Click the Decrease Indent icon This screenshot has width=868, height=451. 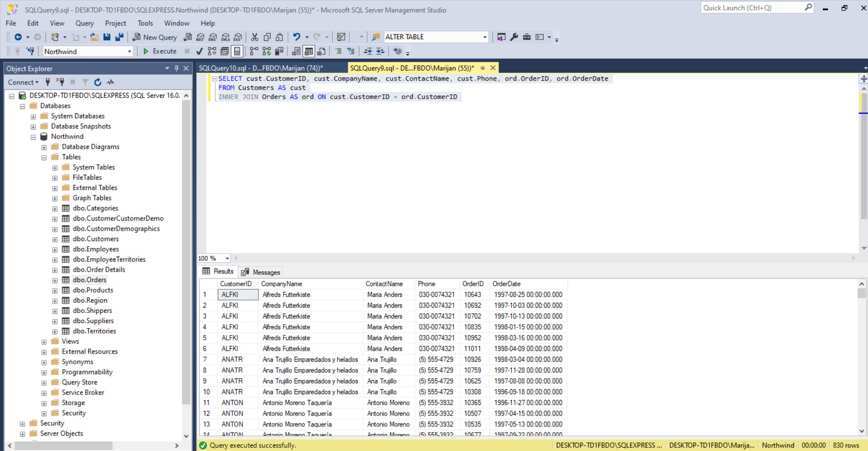click(x=368, y=51)
